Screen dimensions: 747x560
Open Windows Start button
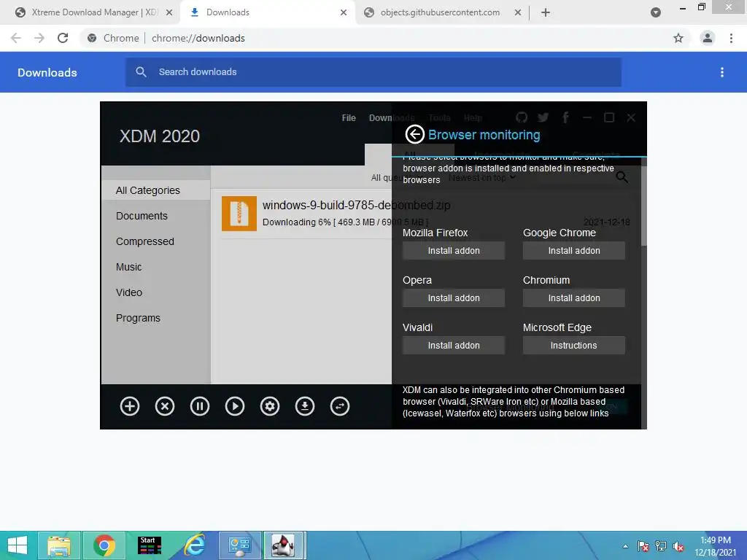tap(18, 545)
